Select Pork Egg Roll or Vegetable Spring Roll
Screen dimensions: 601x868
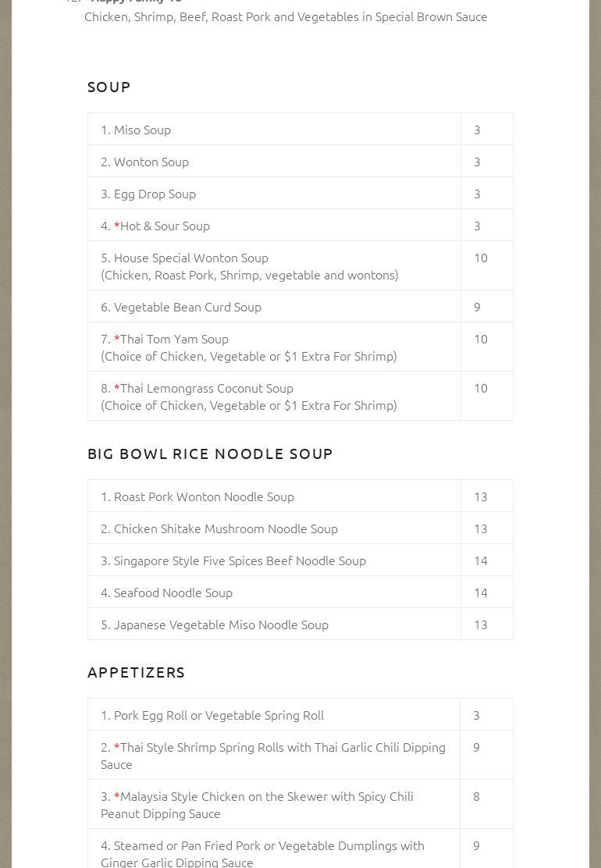pos(219,715)
